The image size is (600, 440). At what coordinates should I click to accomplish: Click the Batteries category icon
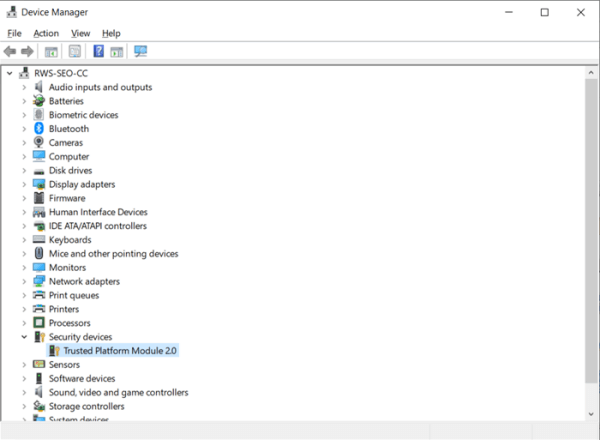[x=39, y=101]
